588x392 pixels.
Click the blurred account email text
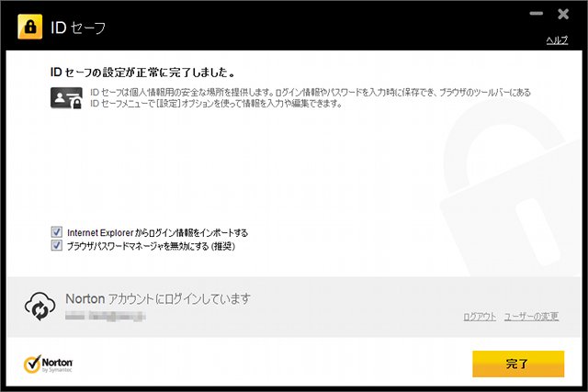coord(106,317)
